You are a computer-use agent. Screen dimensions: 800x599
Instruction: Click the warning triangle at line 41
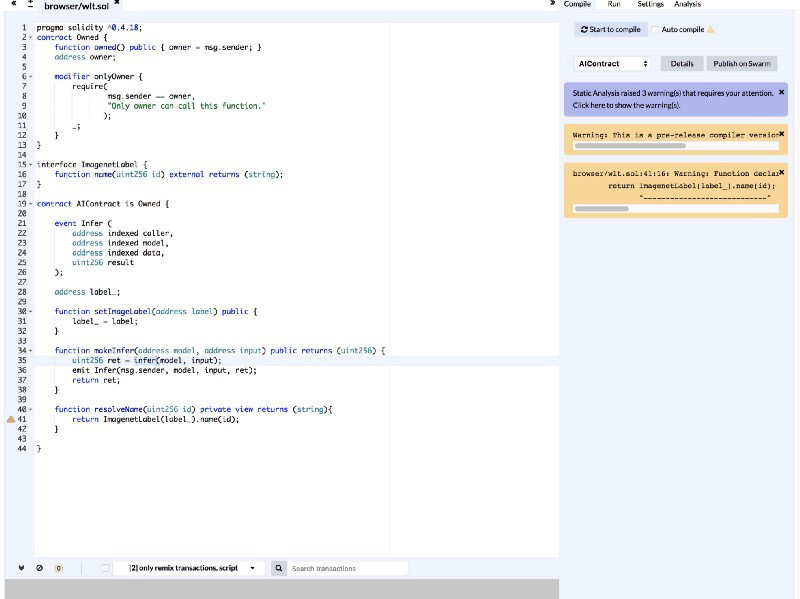(x=11, y=419)
